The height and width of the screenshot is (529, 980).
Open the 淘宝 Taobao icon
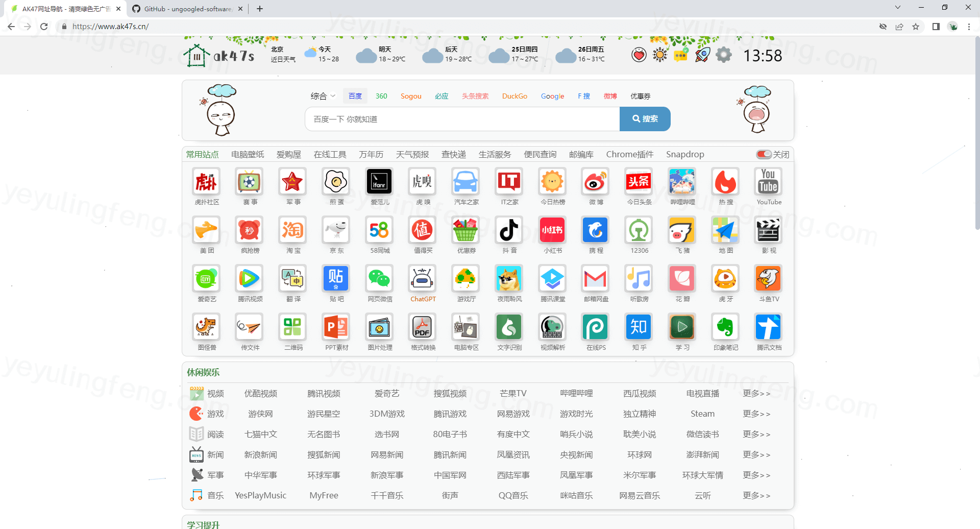tap(293, 230)
